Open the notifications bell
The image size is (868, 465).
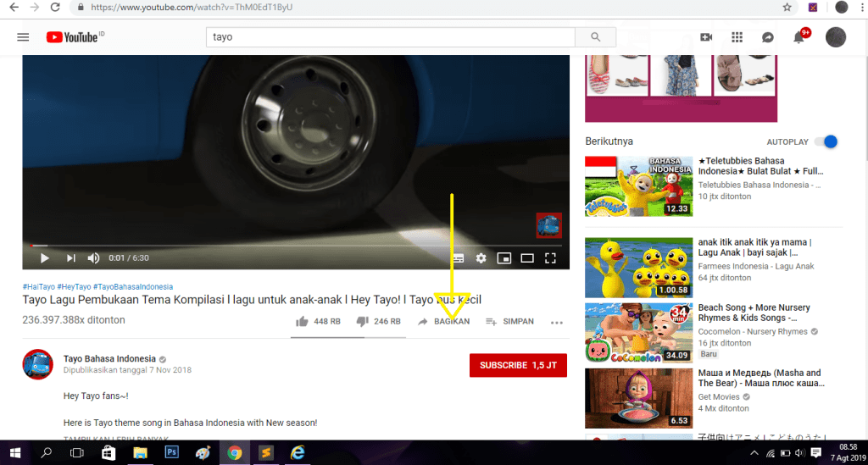coord(798,37)
